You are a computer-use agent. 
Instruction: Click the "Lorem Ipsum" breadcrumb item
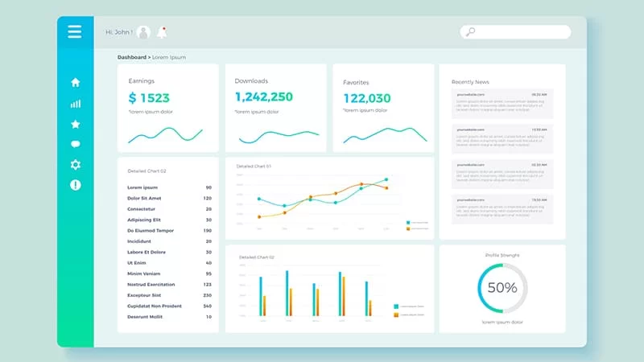point(168,57)
